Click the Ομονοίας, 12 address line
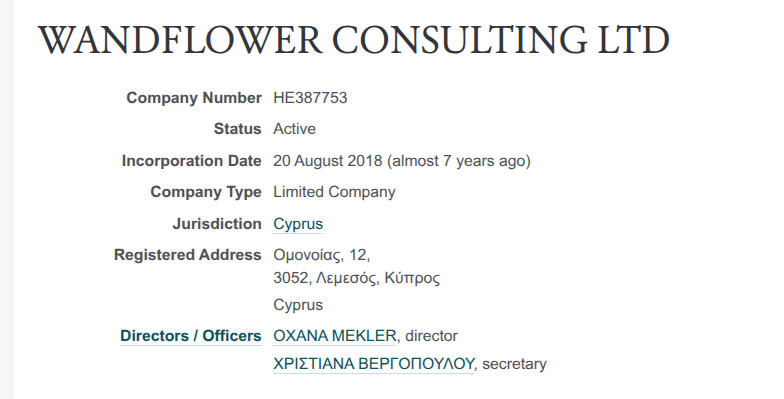This screenshot has height=399, width=784. pyautogui.click(x=322, y=255)
